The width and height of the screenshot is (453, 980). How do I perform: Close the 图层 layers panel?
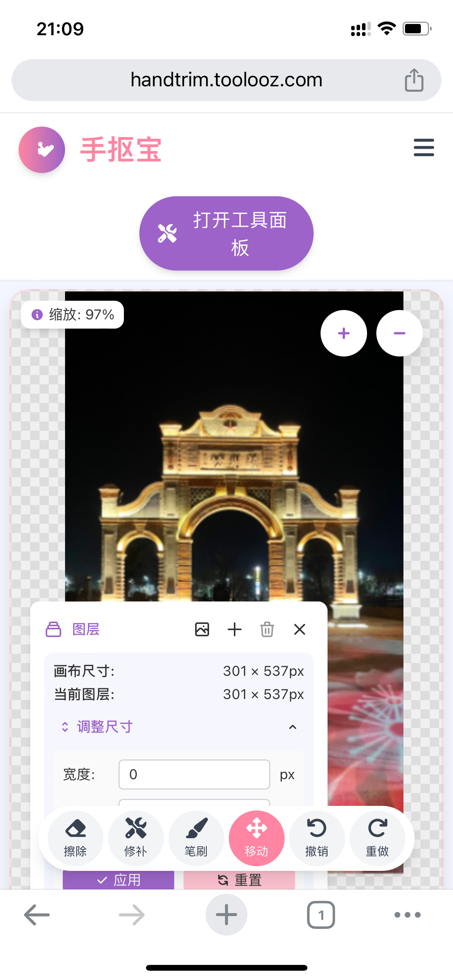(x=300, y=629)
